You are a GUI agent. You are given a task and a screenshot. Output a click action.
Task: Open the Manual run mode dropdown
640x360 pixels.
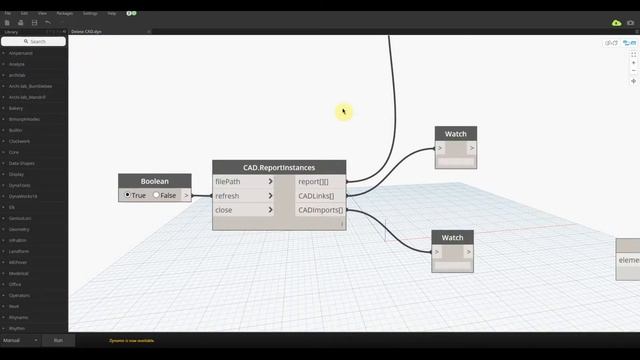coord(20,340)
